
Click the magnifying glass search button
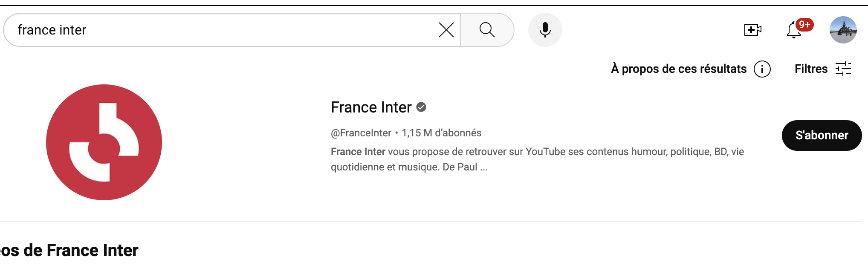487,30
